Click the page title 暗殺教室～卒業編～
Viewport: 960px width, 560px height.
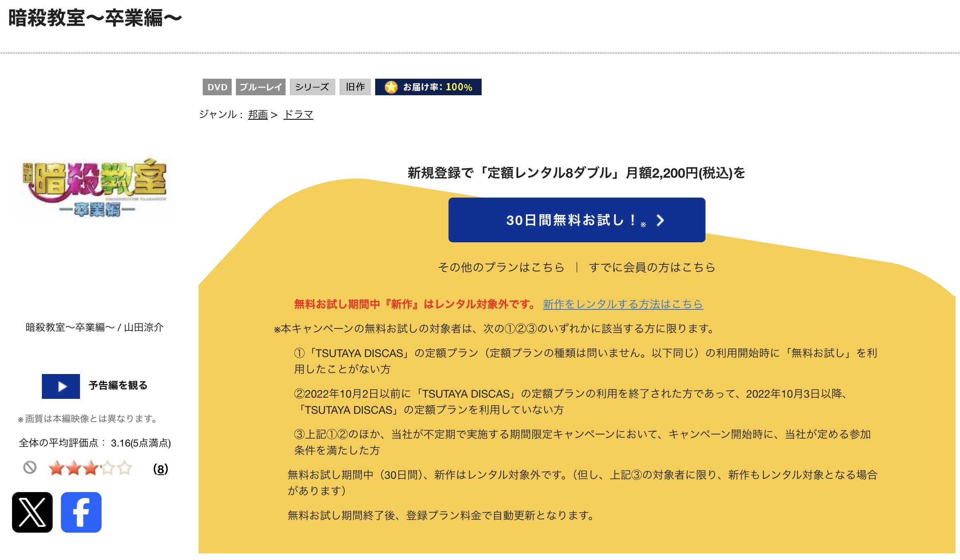[95, 18]
